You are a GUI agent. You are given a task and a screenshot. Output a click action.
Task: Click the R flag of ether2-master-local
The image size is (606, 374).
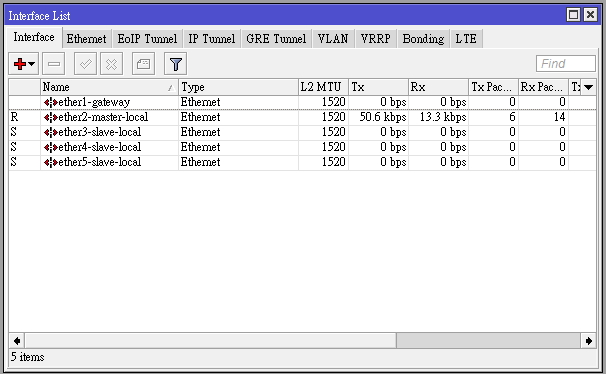(x=14, y=117)
